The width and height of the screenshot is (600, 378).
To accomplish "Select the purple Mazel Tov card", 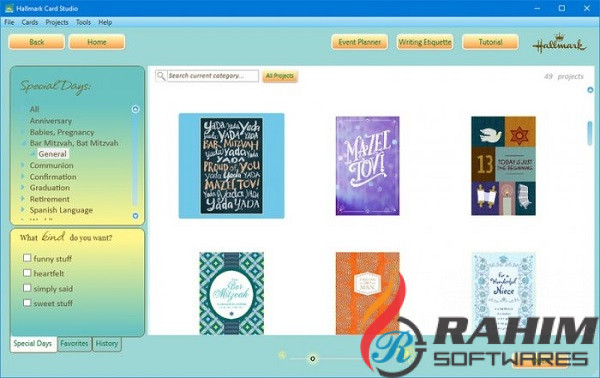I will coord(367,166).
